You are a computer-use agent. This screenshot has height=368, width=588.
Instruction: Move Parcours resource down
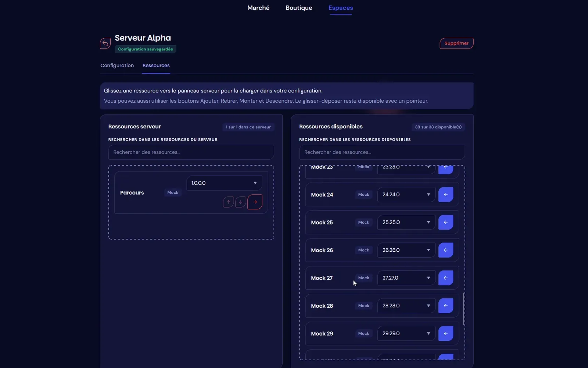(x=240, y=202)
